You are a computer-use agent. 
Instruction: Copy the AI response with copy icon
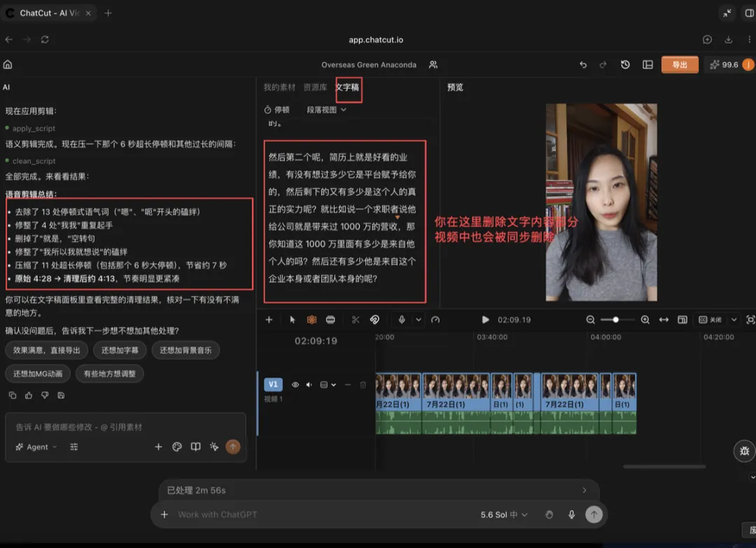13,395
